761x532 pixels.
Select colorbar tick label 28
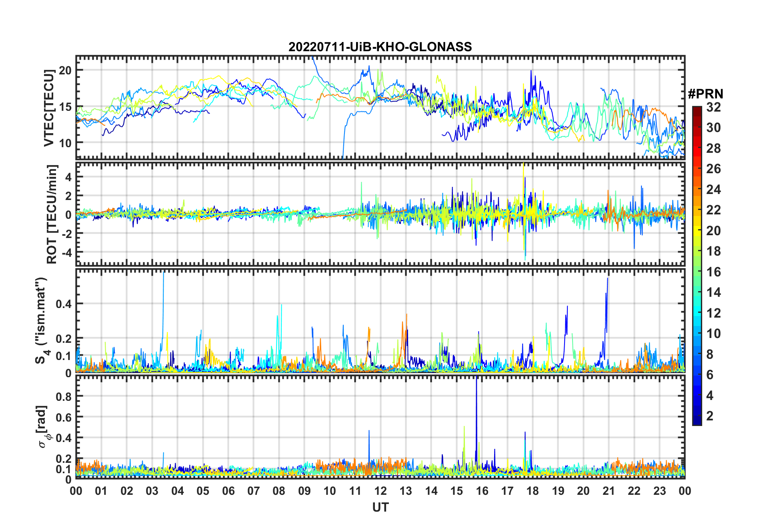713,148
